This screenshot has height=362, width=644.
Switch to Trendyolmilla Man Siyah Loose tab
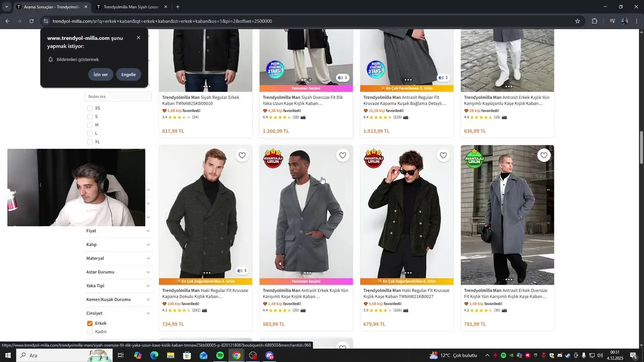(x=131, y=7)
